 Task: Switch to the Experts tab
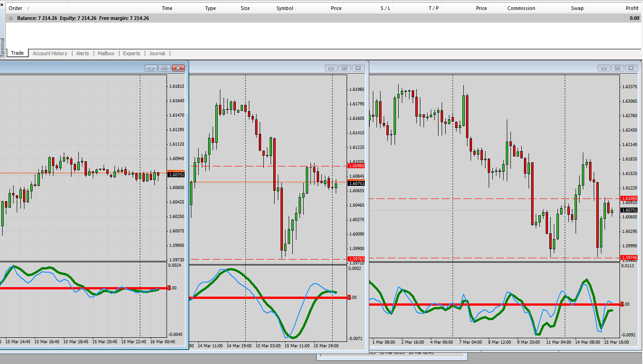[132, 53]
